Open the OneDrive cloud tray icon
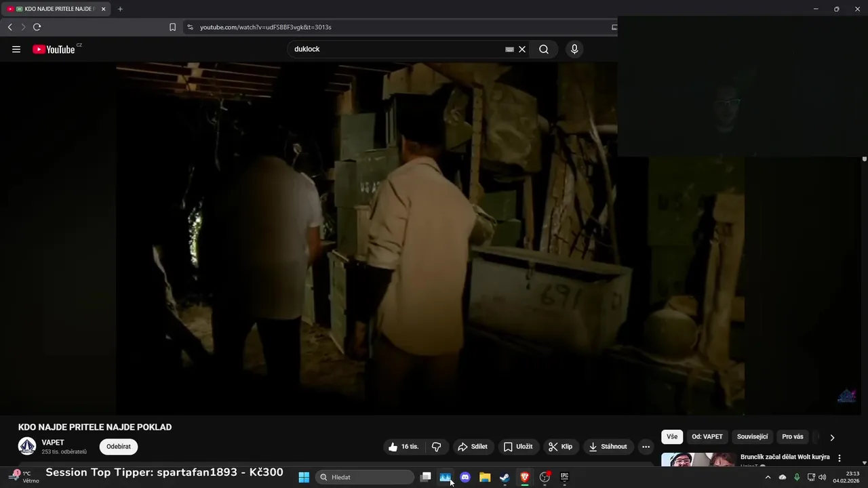This screenshot has height=488, width=868. pyautogui.click(x=783, y=477)
